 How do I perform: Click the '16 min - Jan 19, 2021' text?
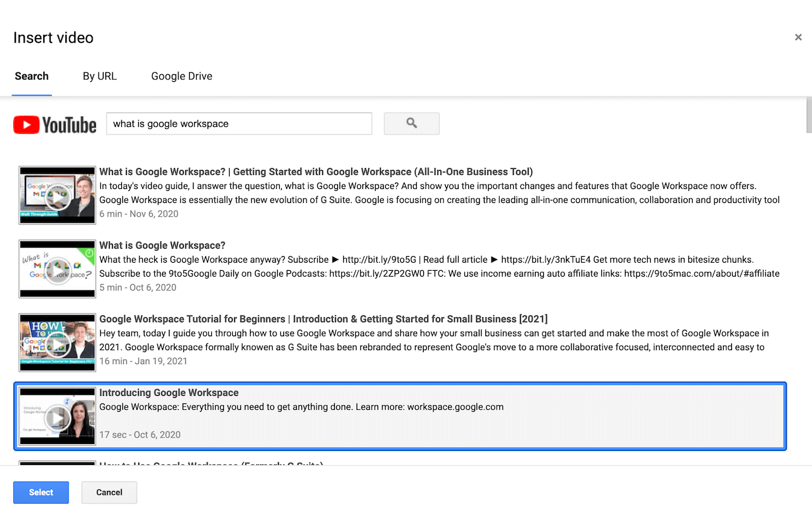coord(143,361)
